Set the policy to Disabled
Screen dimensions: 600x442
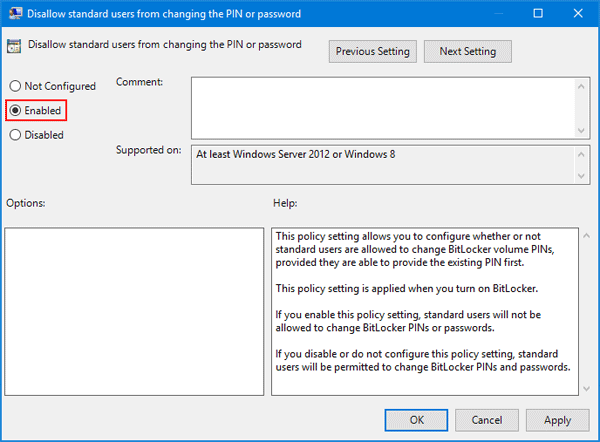coord(15,134)
